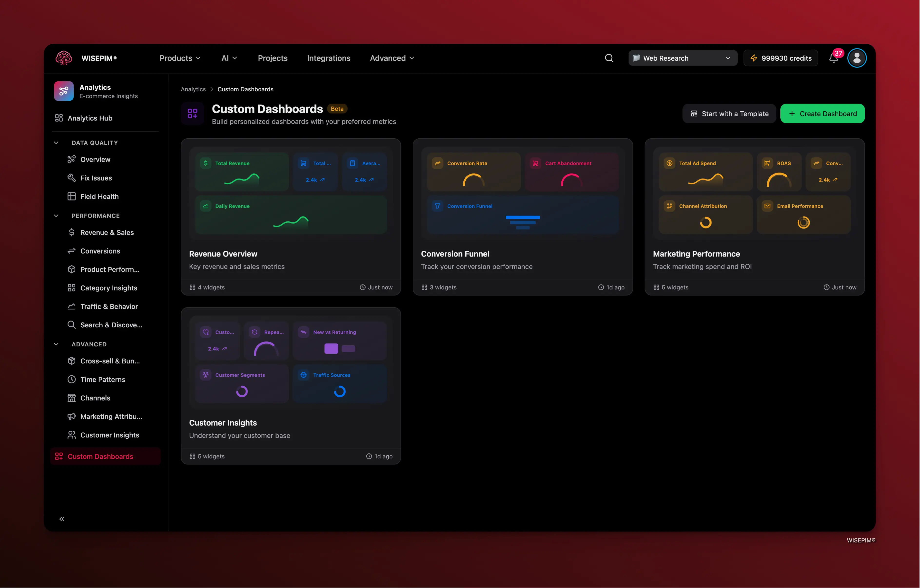The image size is (920, 588).
Task: Collapse the sidebar with the double-chevron icon
Action: [x=62, y=519]
